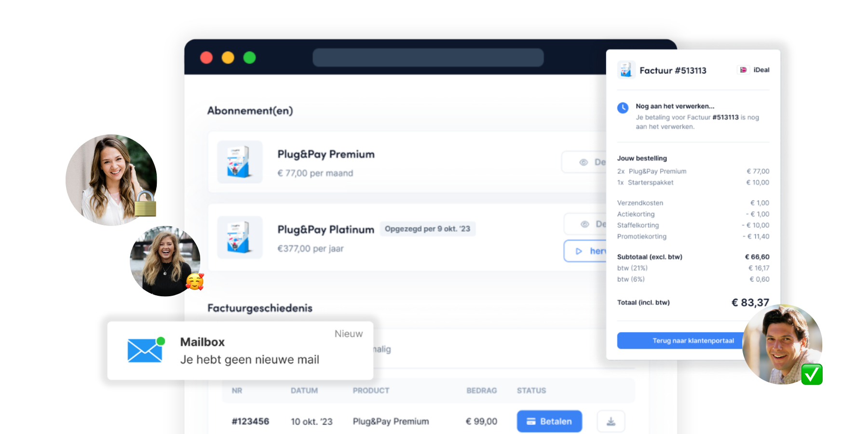Click the PRODUCT column header

(x=371, y=391)
